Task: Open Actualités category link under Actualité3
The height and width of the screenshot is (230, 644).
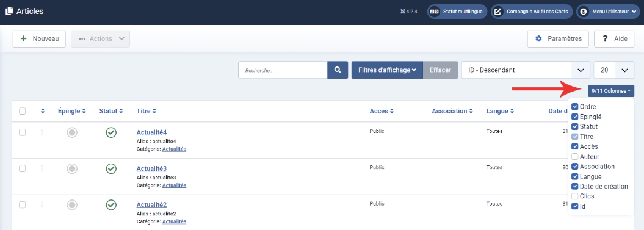Action: (174, 185)
